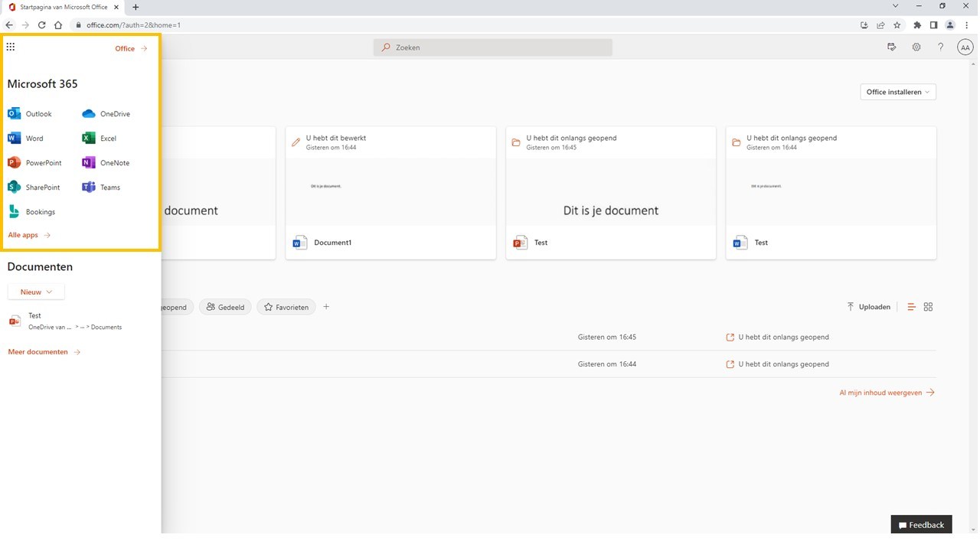Switch to the Startpagina van Microsoft Office tab
This screenshot has height=551, width=980.
(x=63, y=7)
